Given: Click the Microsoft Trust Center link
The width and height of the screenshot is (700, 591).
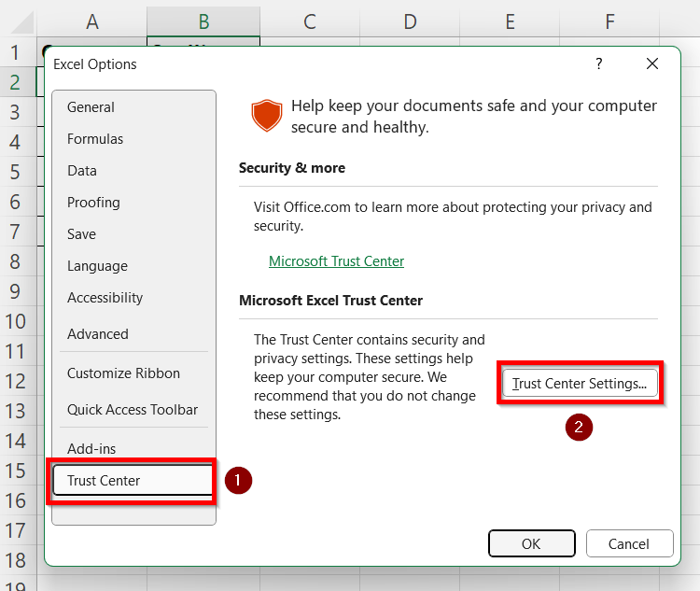Looking at the screenshot, I should pos(336,261).
